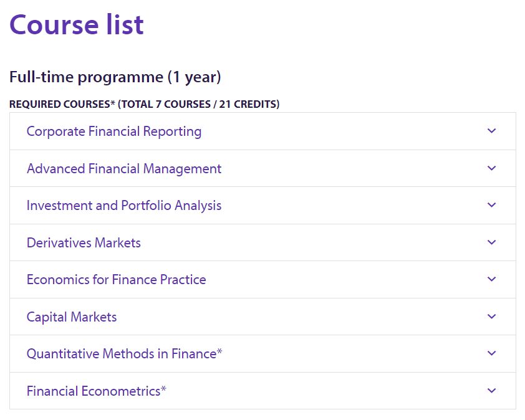Click chevron icon for Investment and Portfolio Analysis
Viewport: 525px width, 420px height.
491,205
